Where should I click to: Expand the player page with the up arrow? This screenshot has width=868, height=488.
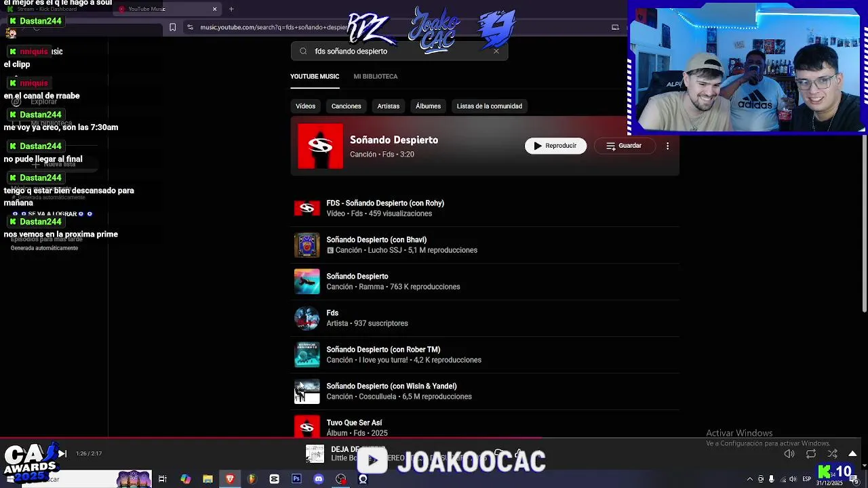click(x=853, y=454)
